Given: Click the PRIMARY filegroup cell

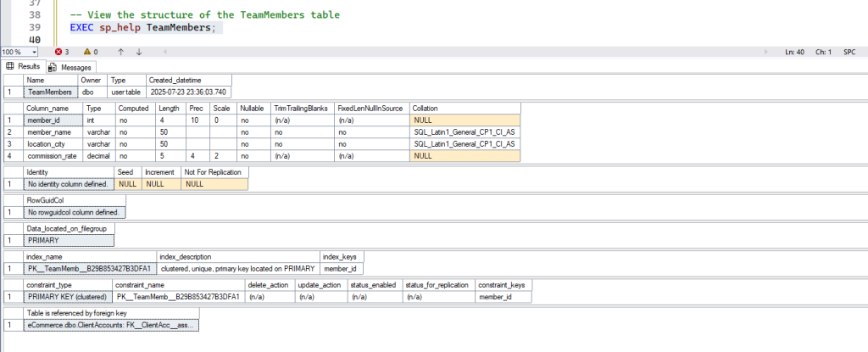Looking at the screenshot, I should point(69,241).
